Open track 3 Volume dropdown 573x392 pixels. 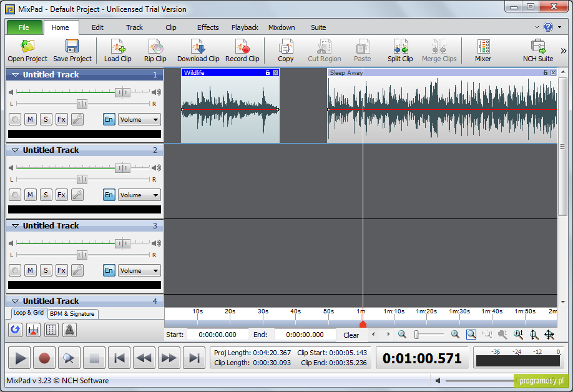[139, 271]
